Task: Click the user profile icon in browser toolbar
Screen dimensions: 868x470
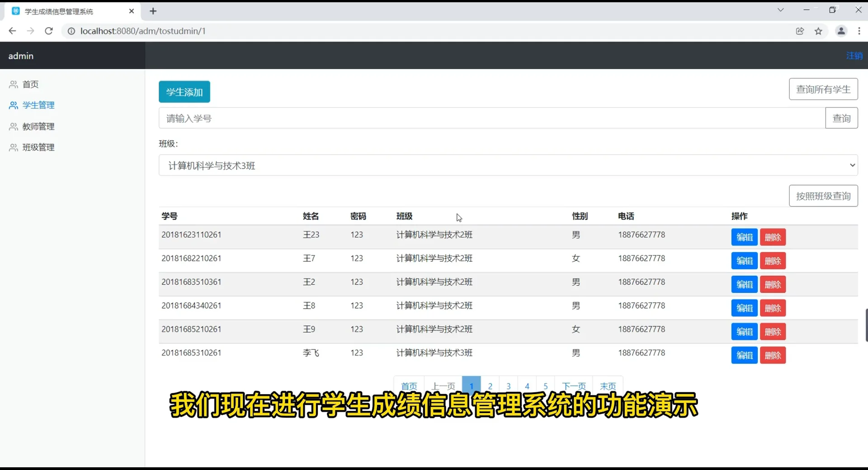Action: coord(841,31)
